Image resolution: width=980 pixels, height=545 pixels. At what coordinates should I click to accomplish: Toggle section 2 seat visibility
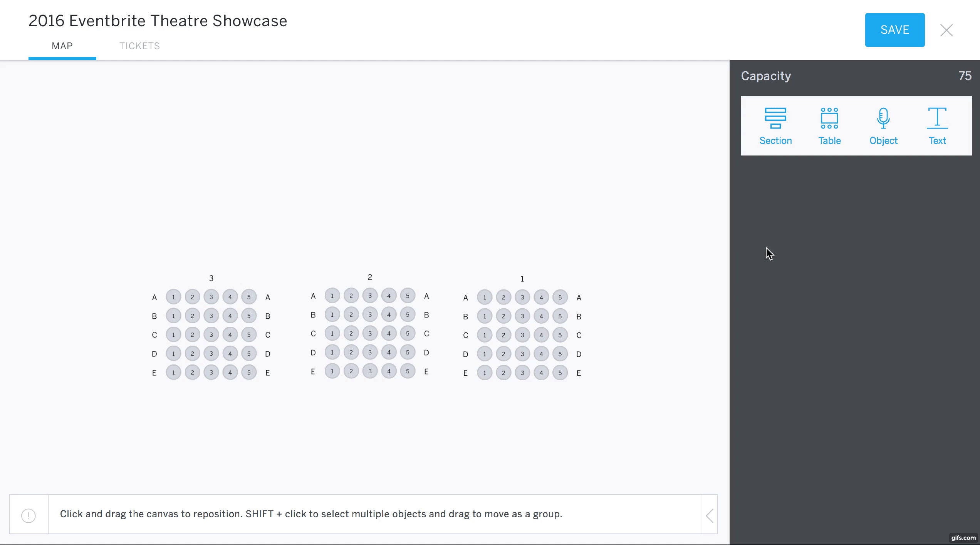click(x=369, y=277)
